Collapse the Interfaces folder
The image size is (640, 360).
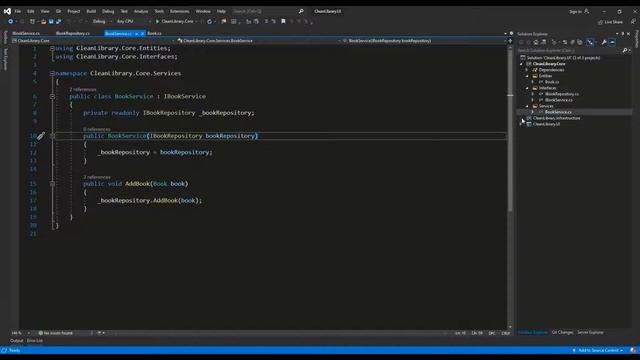(x=527, y=88)
